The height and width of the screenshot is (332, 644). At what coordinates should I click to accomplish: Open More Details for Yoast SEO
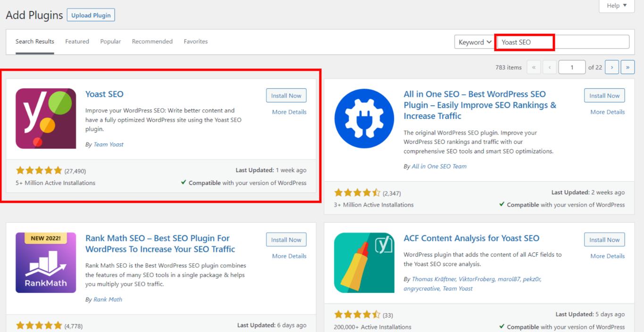(x=289, y=112)
